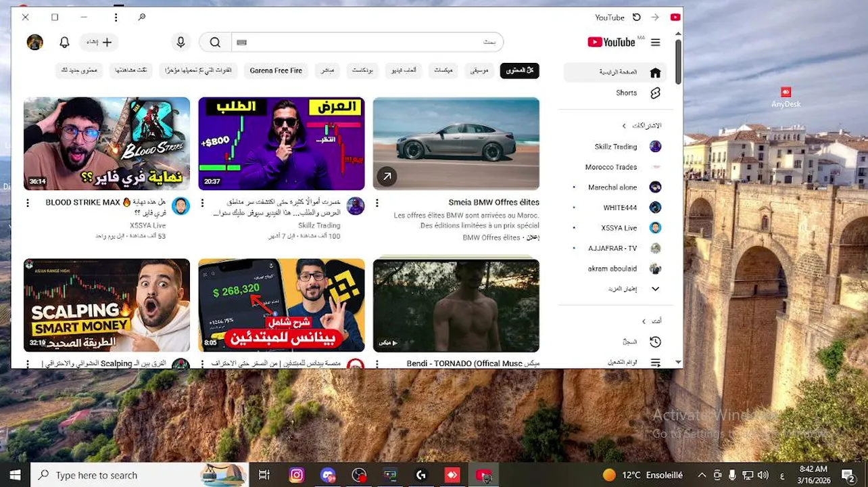868x487 pixels.
Task: Open options menu for Smeia BMW ad
Action: click(377, 203)
